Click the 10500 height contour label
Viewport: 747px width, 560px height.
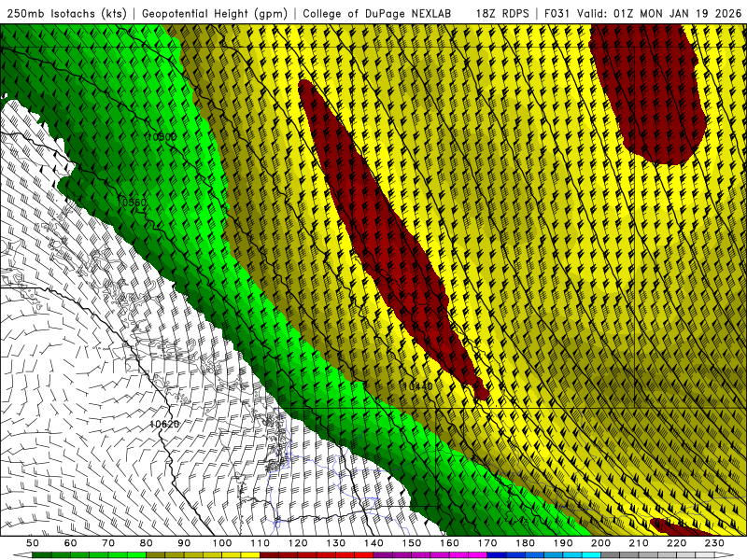162,137
